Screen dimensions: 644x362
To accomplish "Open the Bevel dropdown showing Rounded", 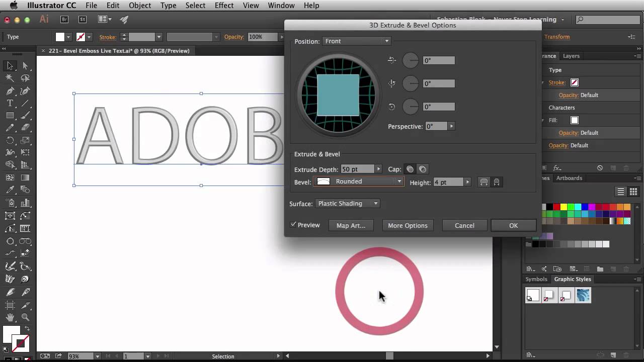I will (359, 182).
